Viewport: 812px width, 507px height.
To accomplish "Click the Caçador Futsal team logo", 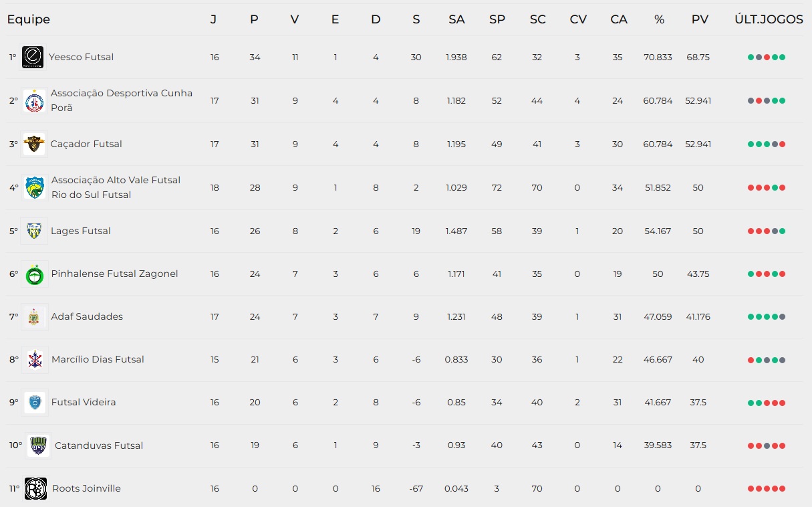I will (x=33, y=144).
